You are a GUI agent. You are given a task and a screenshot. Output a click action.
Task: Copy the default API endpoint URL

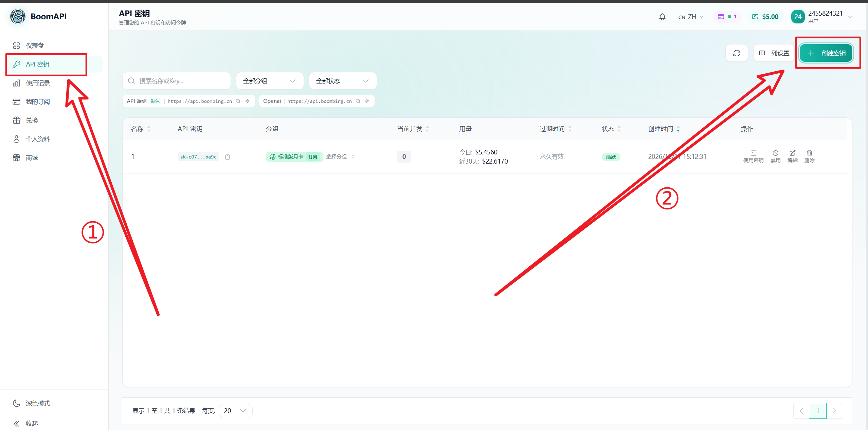238,101
